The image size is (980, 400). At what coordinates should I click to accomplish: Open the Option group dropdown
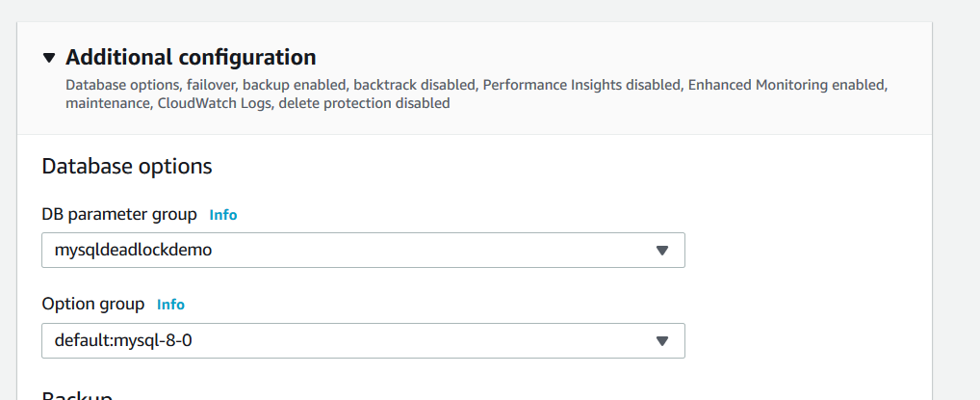click(x=363, y=340)
